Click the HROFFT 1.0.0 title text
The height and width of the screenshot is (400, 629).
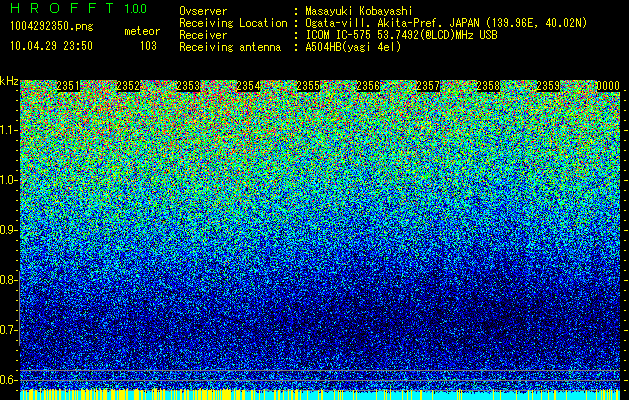(79, 8)
